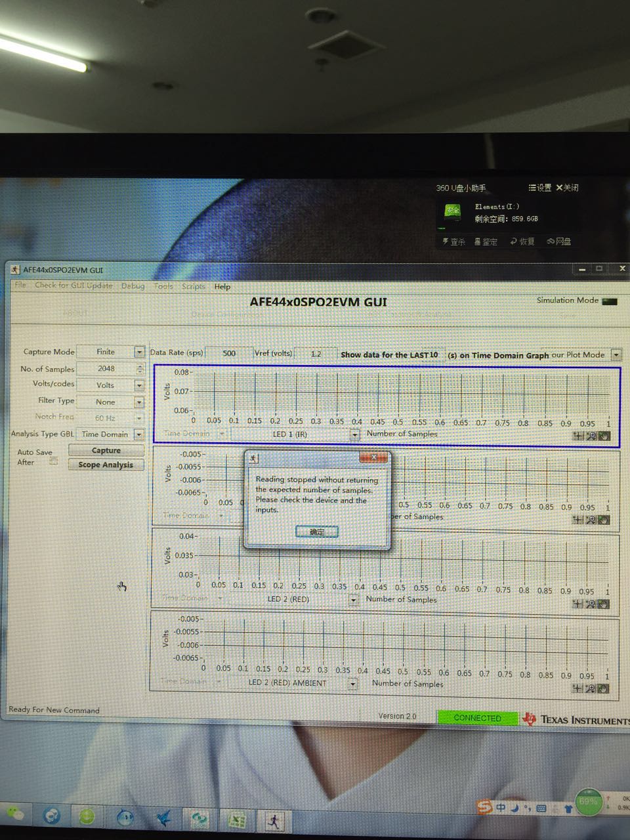Open the Volts/codes dropdown

tap(139, 385)
